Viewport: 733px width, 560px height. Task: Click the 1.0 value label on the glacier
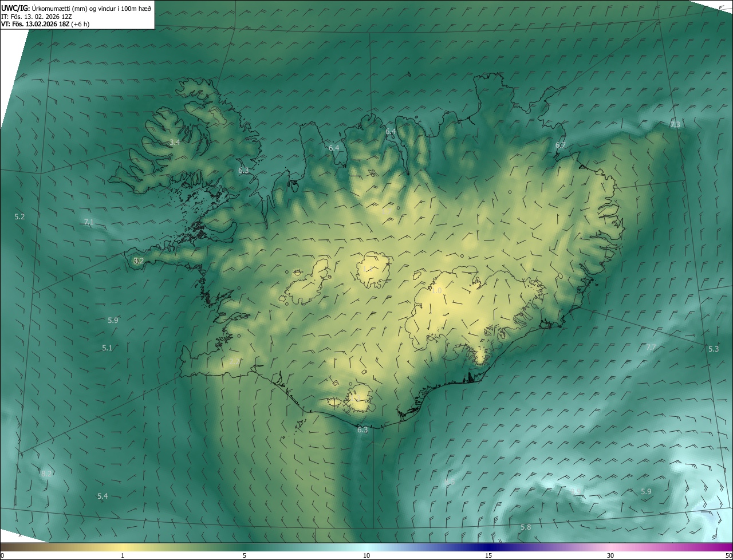click(436, 291)
